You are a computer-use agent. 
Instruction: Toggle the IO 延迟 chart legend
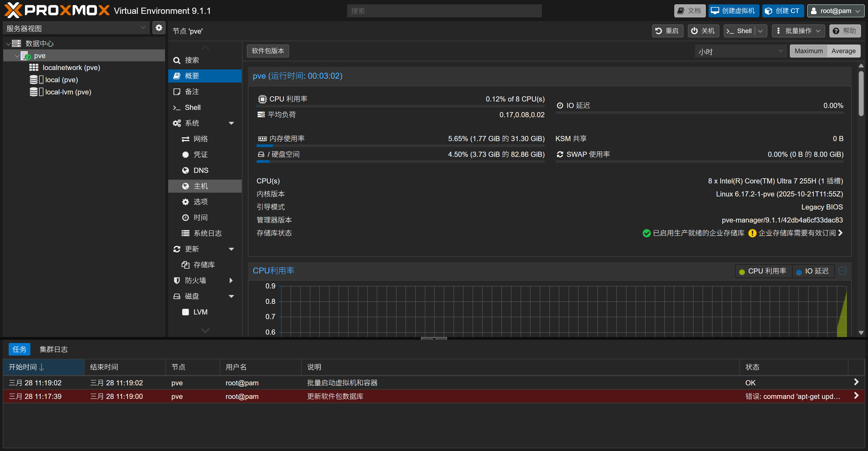tap(813, 271)
